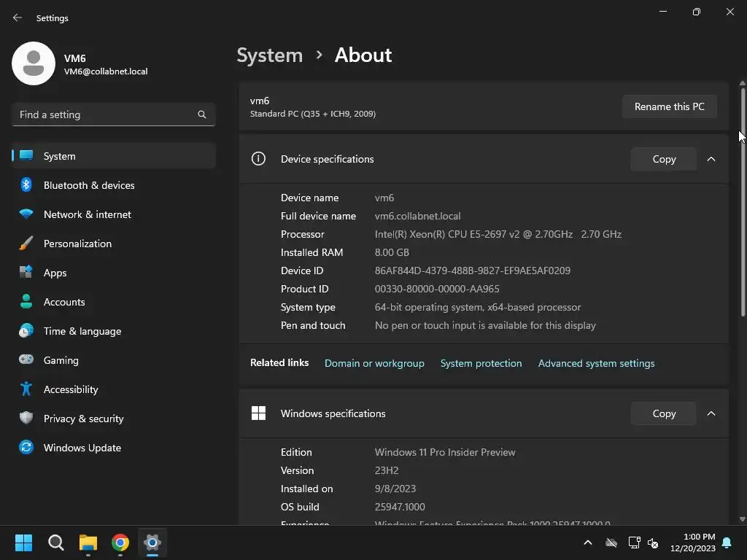Click the vertical scrollbar thumb
This screenshot has width=747, height=560.
pos(742,201)
